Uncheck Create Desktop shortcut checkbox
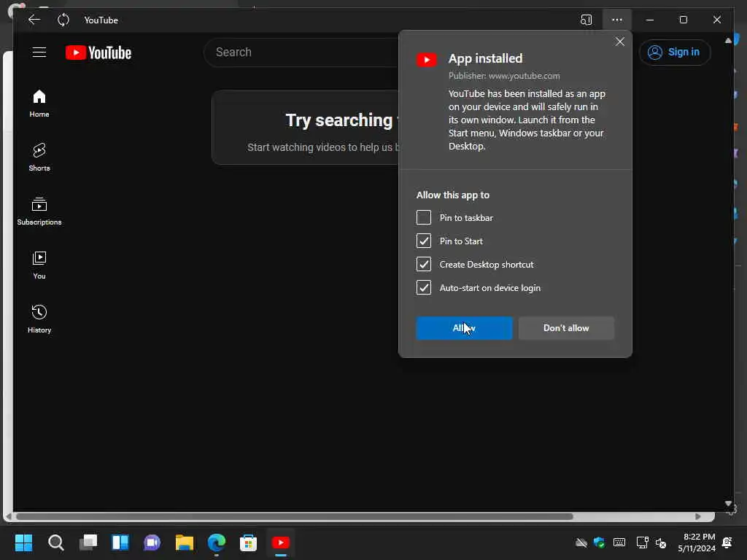Screen dimensions: 747x560 click(424, 264)
